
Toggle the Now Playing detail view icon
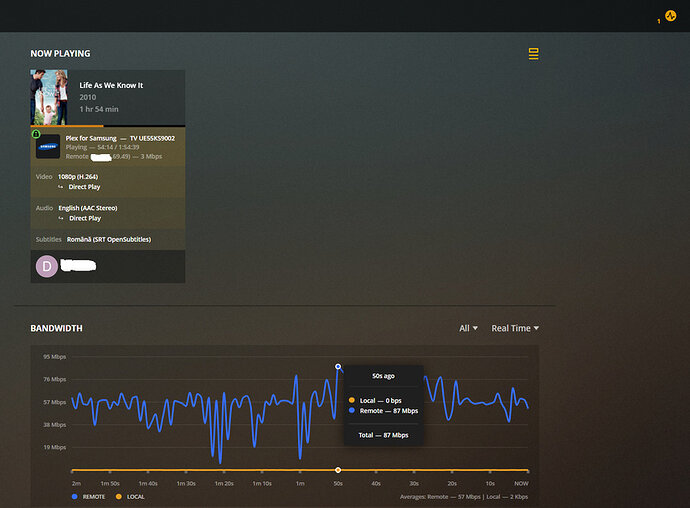point(533,54)
